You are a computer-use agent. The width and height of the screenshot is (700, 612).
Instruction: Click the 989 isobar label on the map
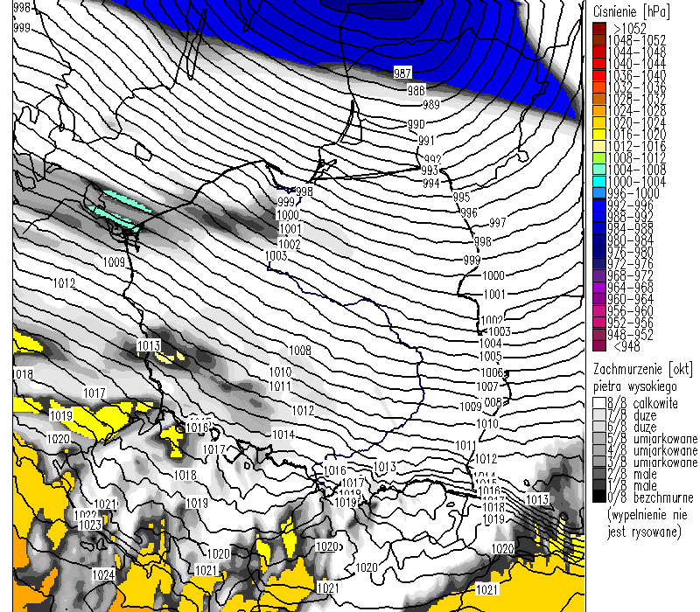click(431, 105)
